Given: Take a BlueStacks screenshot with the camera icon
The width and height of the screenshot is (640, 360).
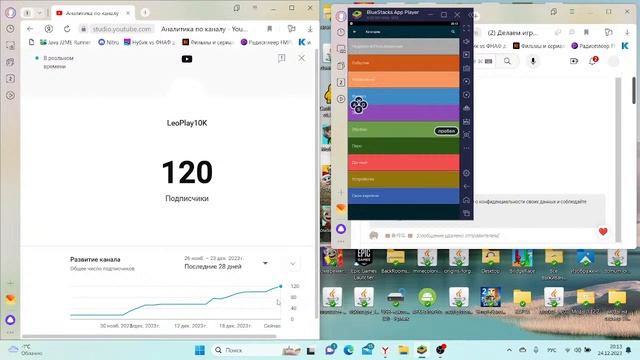Looking at the screenshot, I should (x=467, y=68).
